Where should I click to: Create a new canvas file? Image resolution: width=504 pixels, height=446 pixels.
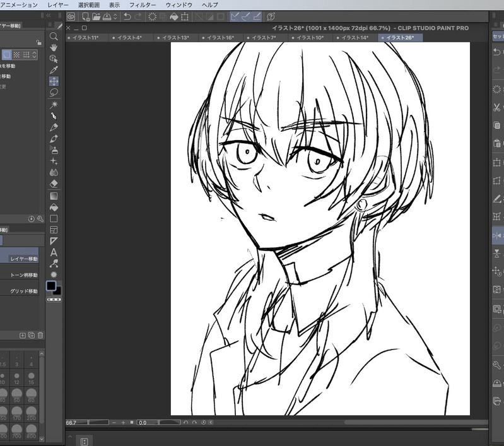click(x=86, y=16)
